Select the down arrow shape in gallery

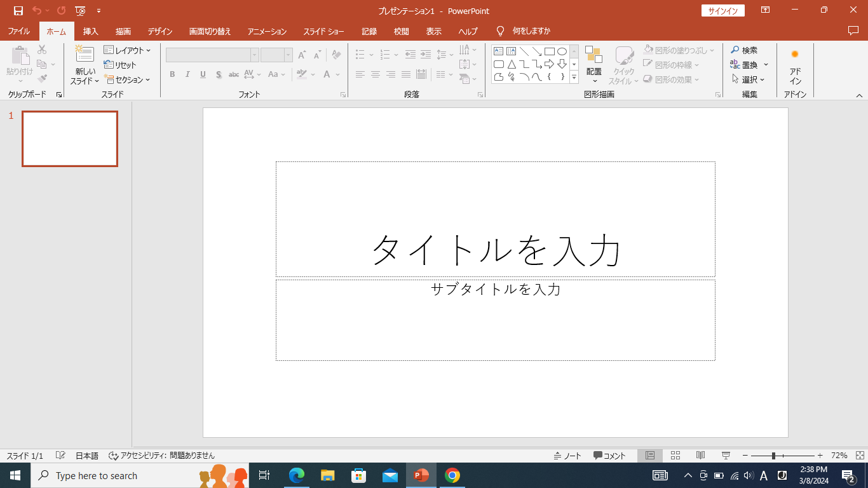tap(562, 64)
